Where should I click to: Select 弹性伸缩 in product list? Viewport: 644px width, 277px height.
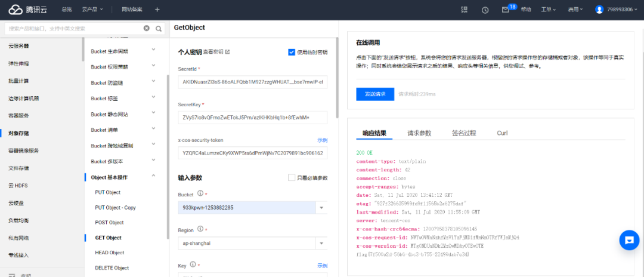coord(18,63)
